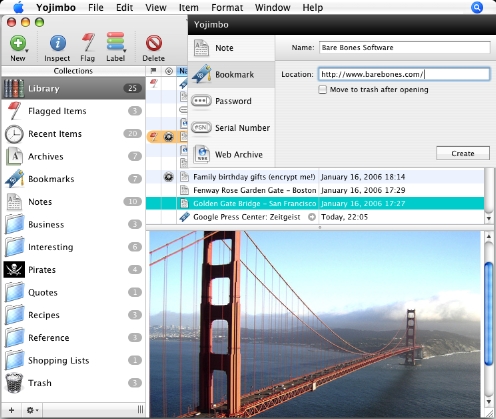Open the Item menu
496x419 pixels.
188,7
